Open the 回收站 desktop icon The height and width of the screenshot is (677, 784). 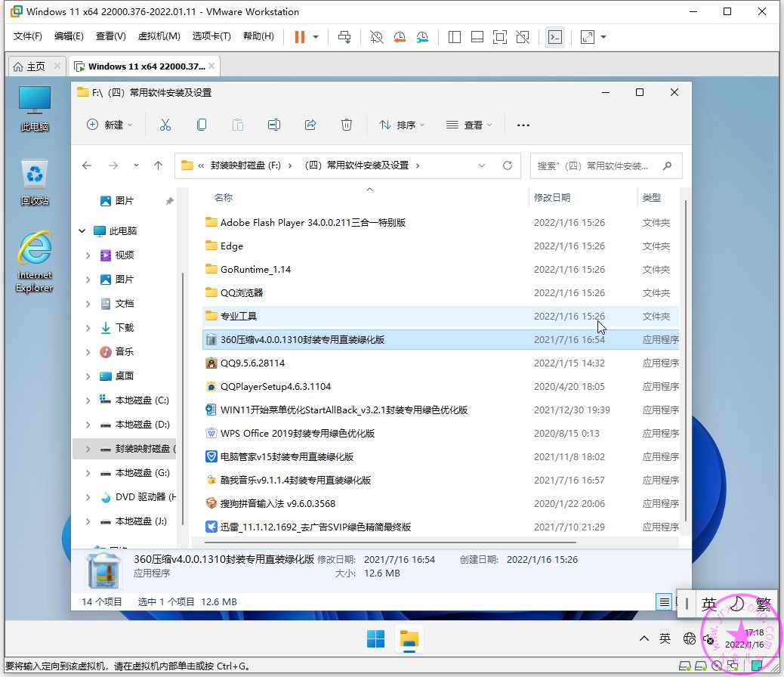(35, 182)
